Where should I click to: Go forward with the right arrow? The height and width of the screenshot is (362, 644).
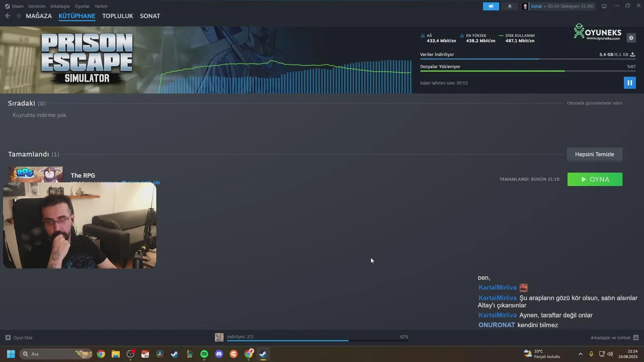[x=19, y=16]
